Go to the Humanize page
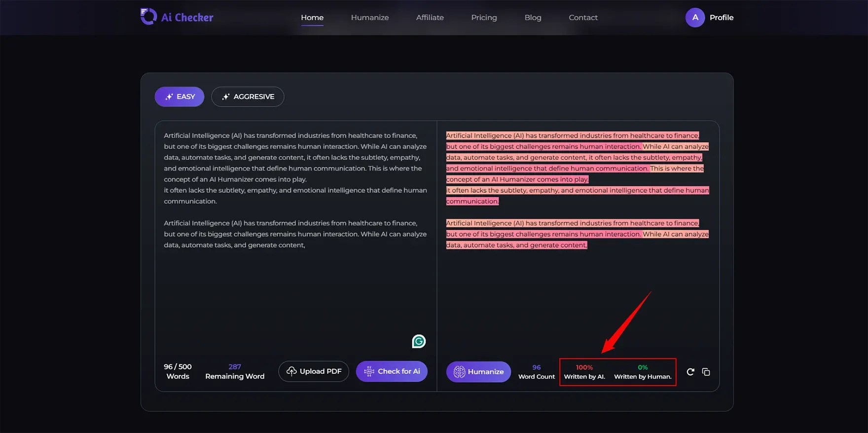This screenshot has width=868, height=433. (370, 17)
